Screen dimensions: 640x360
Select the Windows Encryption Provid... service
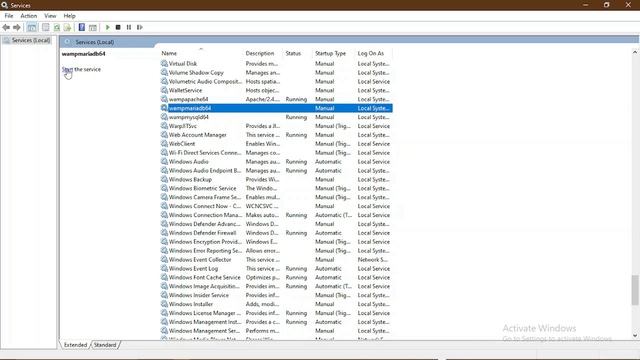[x=205, y=242]
